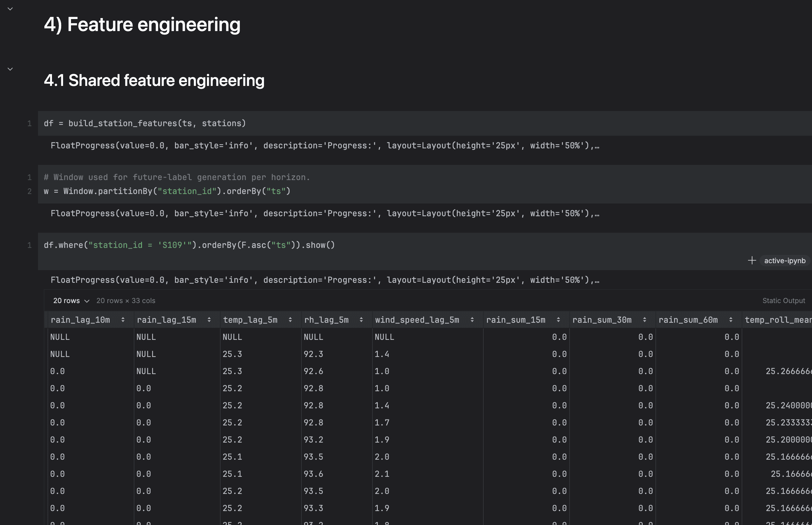The width and height of the screenshot is (812, 525).
Task: Toggle ascending sort on rain_sum_15m column
Action: tap(558, 320)
